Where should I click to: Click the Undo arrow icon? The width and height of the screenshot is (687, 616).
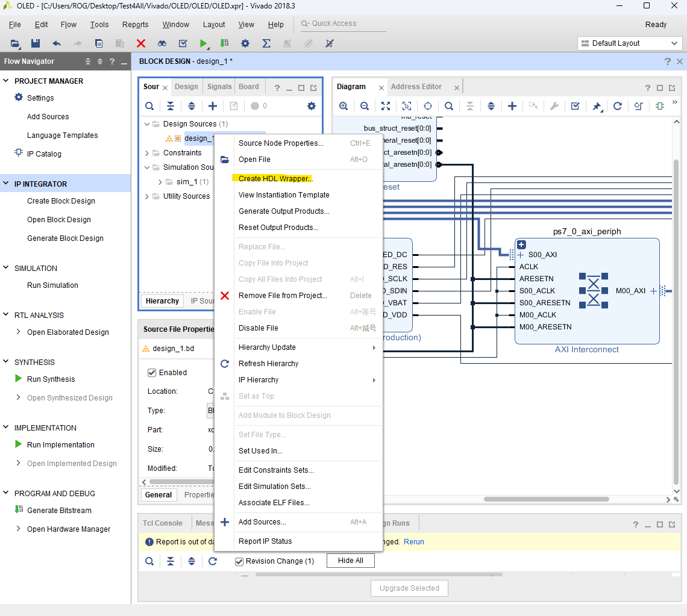(57, 43)
